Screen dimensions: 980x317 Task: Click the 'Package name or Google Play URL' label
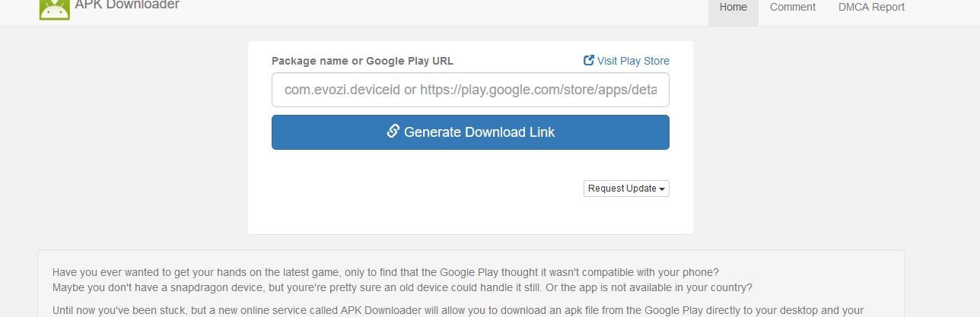(x=362, y=61)
